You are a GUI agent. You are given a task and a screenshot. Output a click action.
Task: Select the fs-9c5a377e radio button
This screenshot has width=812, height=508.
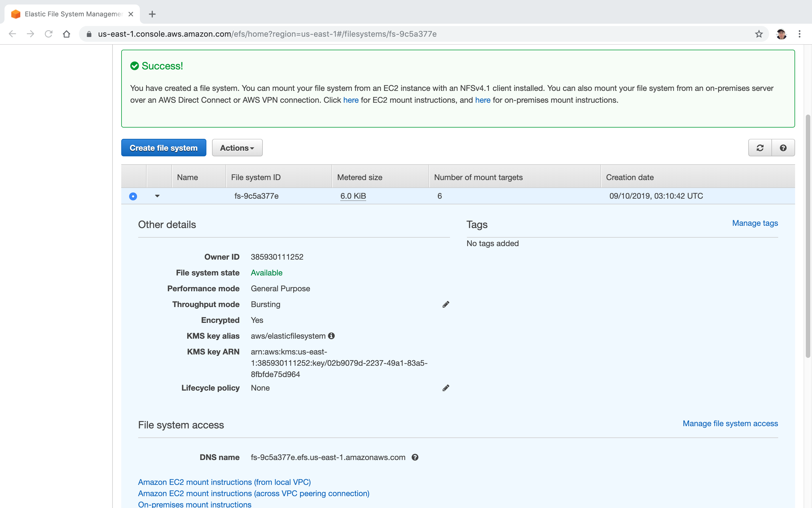pos(133,196)
